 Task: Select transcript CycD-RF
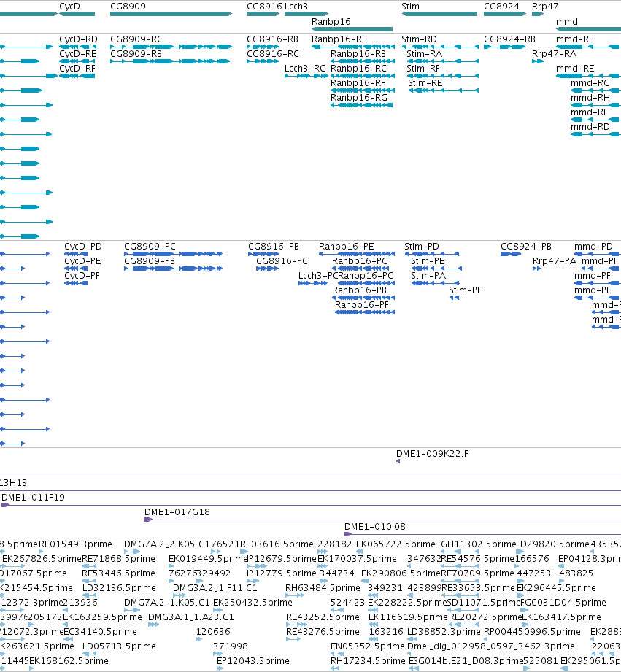[x=77, y=76]
